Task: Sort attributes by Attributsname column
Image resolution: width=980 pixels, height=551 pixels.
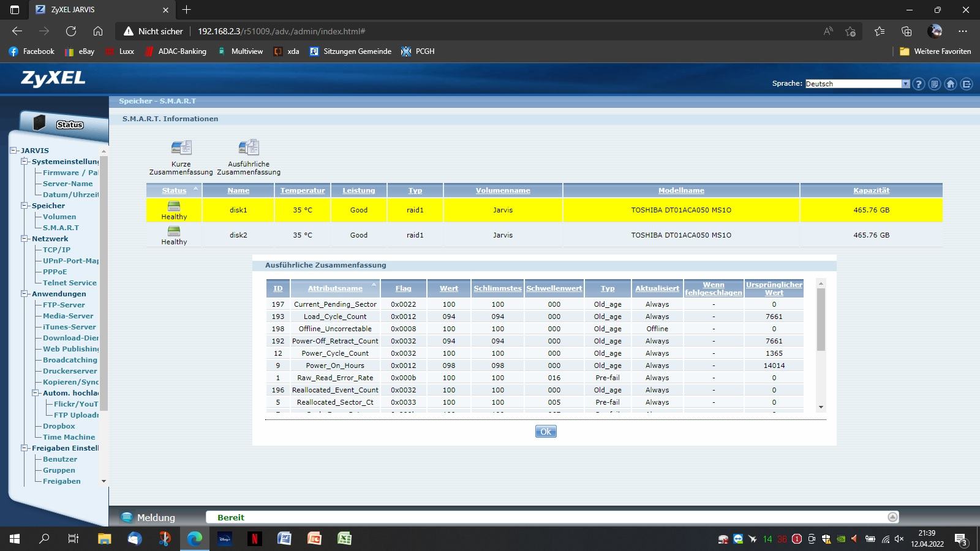Action: coord(335,288)
